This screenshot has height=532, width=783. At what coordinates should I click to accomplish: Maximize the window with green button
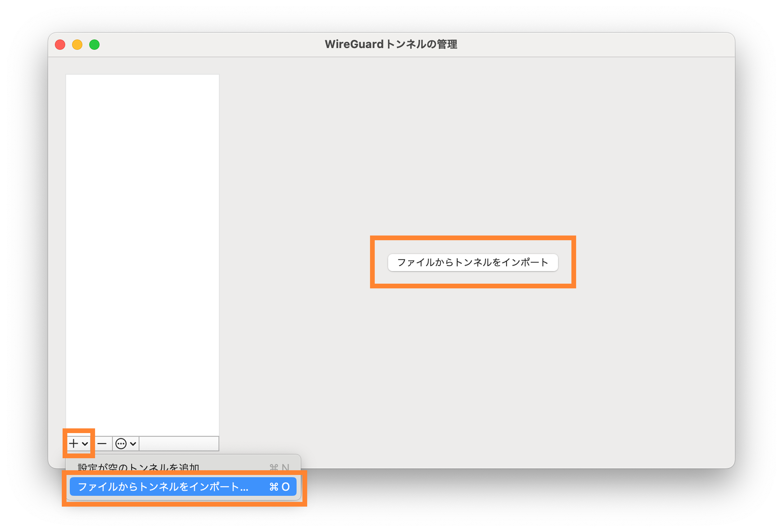coord(94,44)
